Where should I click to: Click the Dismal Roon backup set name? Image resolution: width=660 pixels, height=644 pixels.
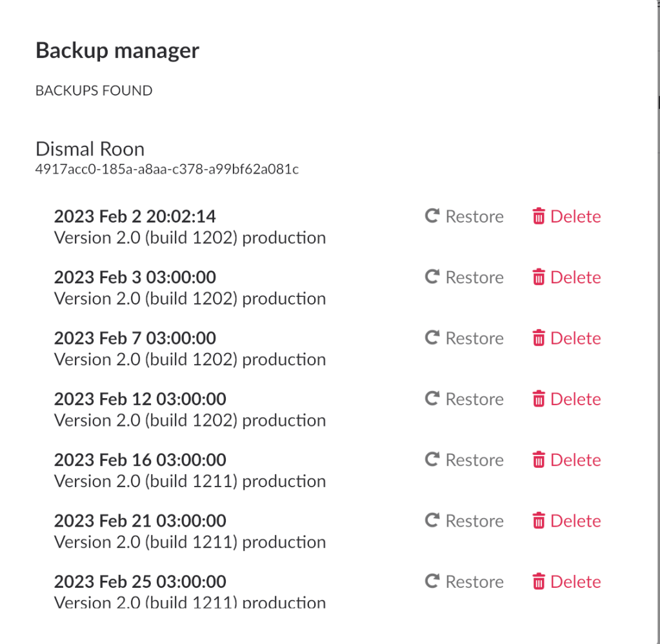pos(90,149)
